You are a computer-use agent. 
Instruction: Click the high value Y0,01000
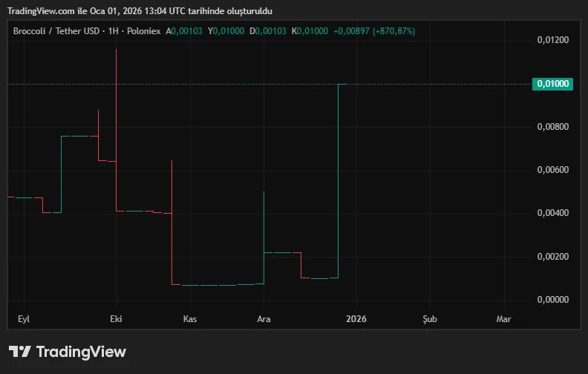pos(227,31)
